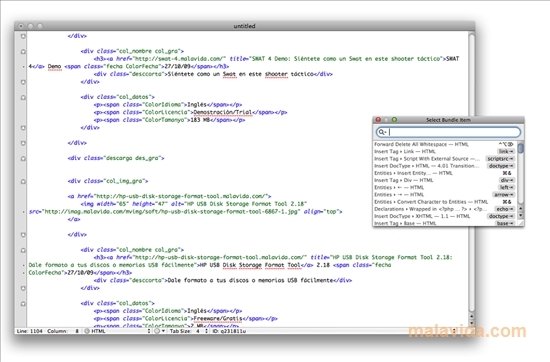This screenshot has width=550, height=362.
Task: Click the Freeware/Gratis text in code
Action: click(218, 319)
